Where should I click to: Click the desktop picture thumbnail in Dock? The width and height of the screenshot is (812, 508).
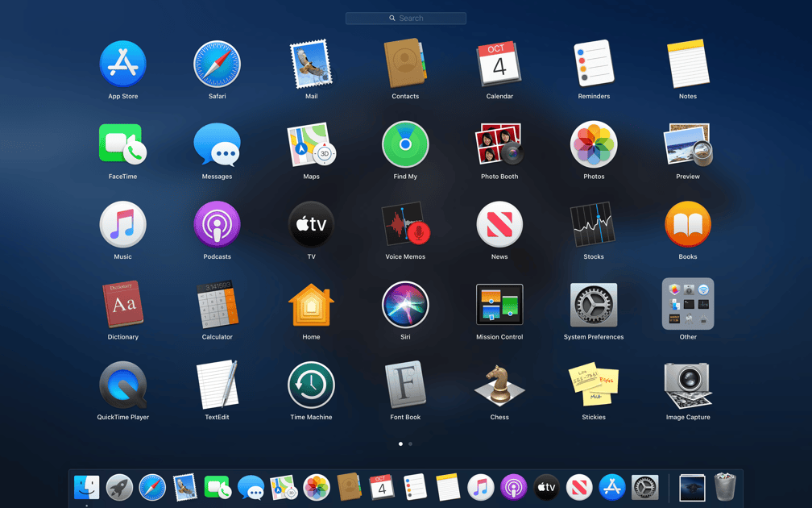tap(692, 488)
